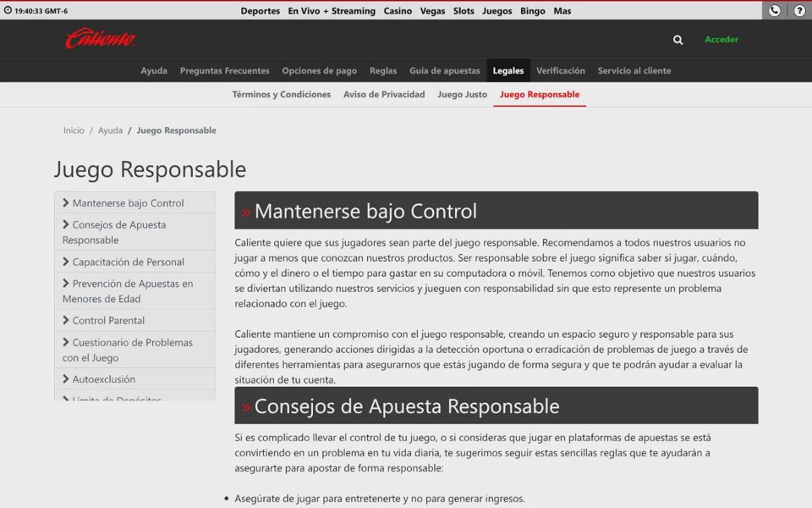Click chevron next to Mantenerse bajo Control
Image resolution: width=812 pixels, height=508 pixels.
(x=66, y=202)
